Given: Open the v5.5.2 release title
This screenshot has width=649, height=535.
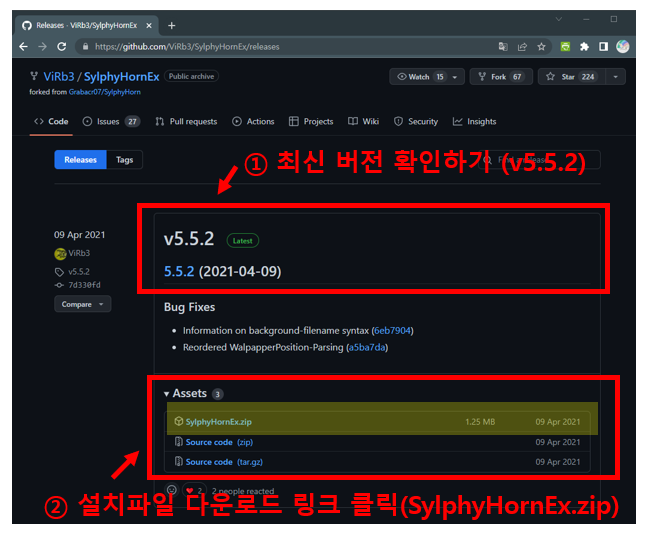Looking at the screenshot, I should (189, 239).
